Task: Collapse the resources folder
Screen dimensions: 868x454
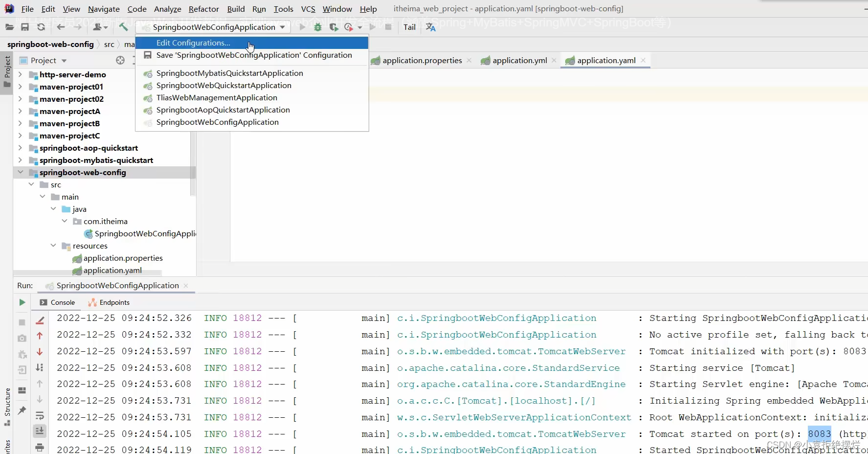Action: [x=53, y=246]
